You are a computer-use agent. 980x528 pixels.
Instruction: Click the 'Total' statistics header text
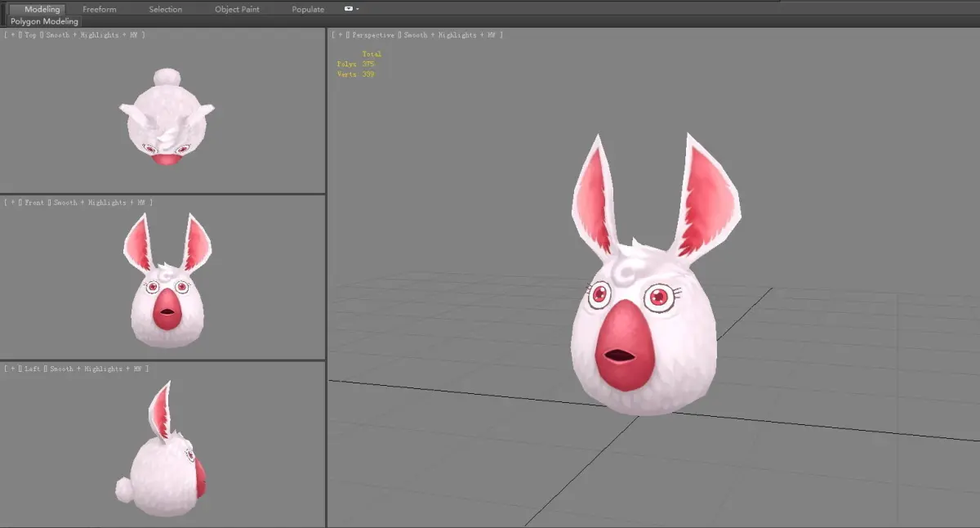372,54
